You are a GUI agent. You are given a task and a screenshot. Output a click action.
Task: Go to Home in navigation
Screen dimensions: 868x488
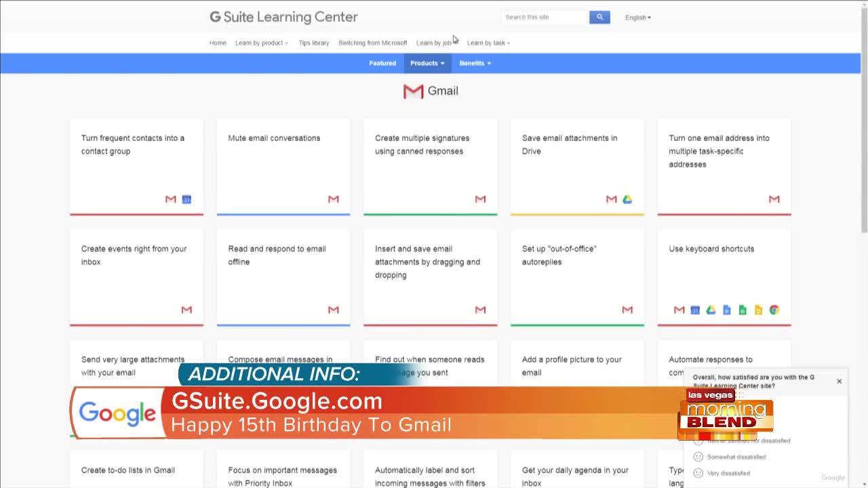[x=218, y=43]
